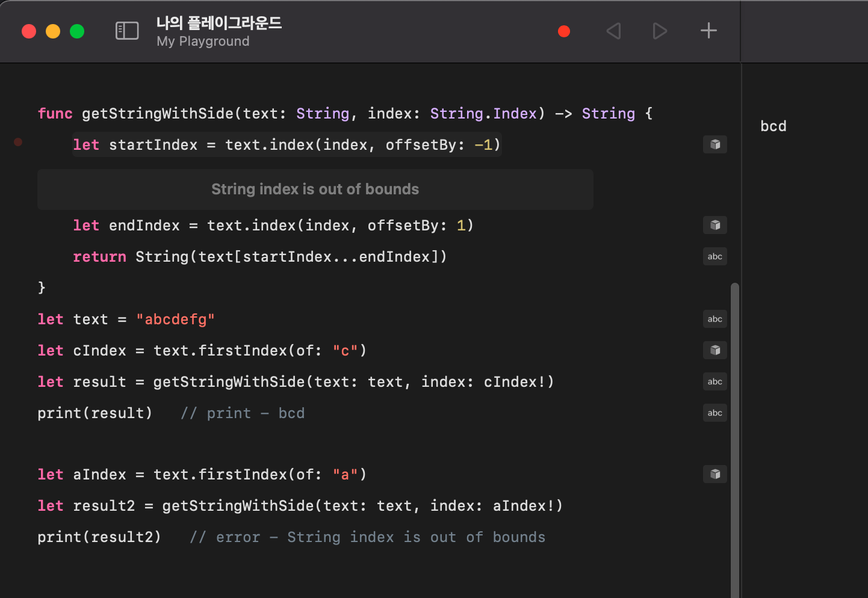Click the '// error – String index' comment
This screenshot has height=598, width=868.
(x=367, y=537)
